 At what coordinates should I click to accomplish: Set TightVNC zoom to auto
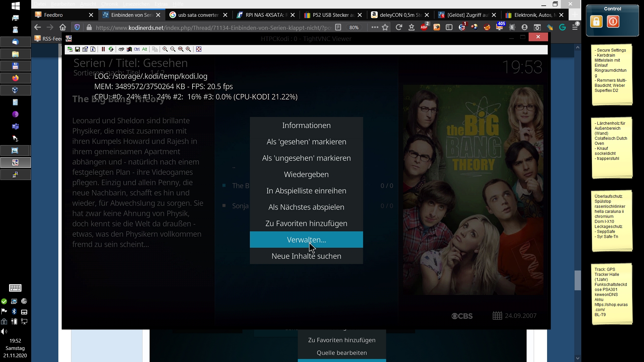click(x=189, y=49)
